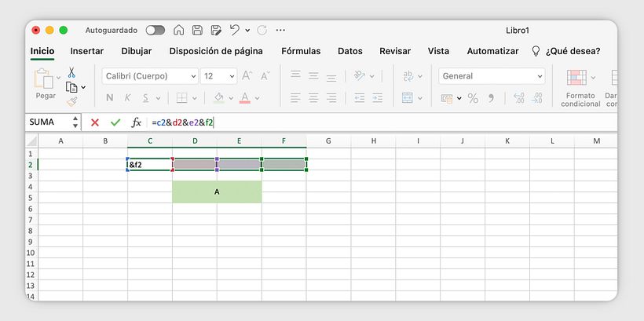Apply the red font color A

pyautogui.click(x=245, y=97)
